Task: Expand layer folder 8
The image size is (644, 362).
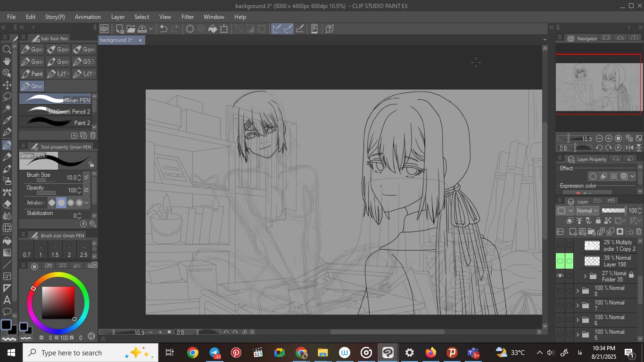Action: (x=578, y=291)
